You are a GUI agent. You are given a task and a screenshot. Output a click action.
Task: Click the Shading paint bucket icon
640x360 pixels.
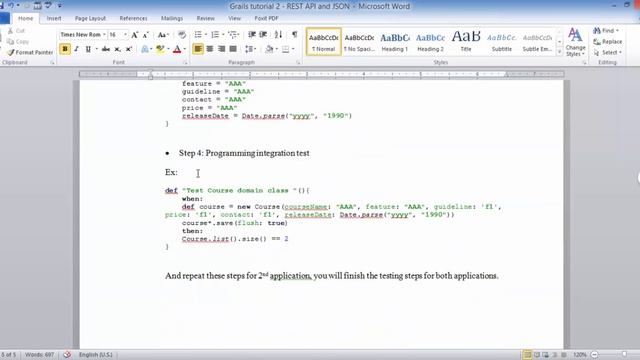269,49
